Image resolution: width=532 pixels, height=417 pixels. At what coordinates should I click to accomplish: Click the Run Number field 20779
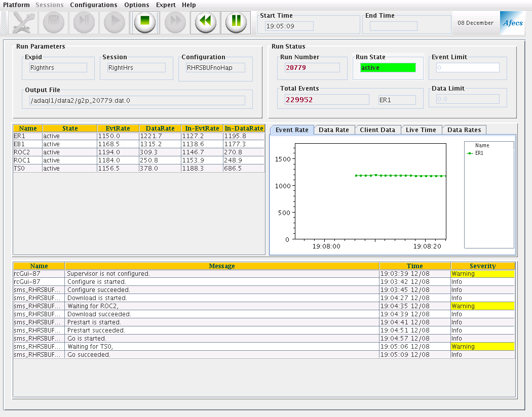point(312,67)
